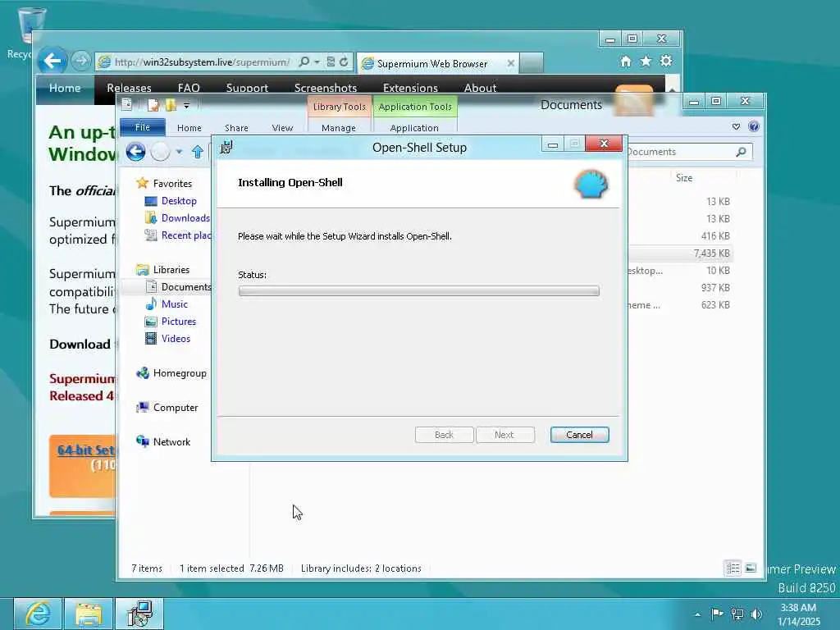Open the Application tools tab
The width and height of the screenshot is (840, 630).
pos(414,128)
